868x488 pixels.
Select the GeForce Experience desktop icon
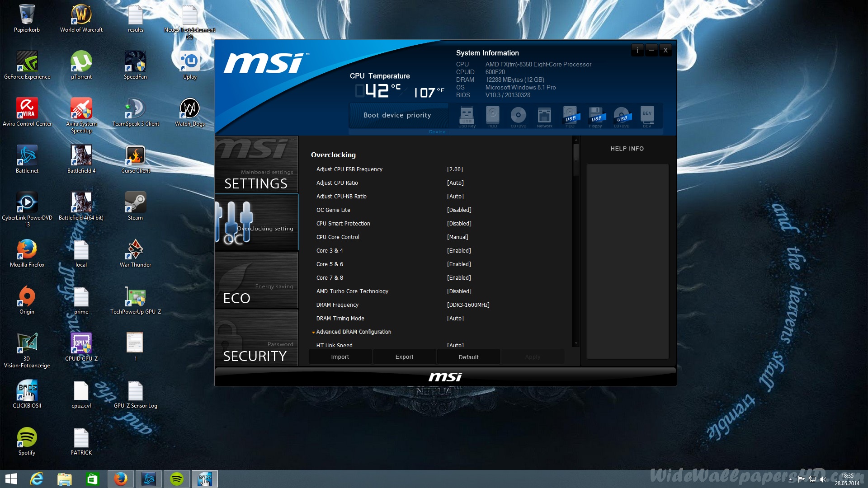[27, 66]
